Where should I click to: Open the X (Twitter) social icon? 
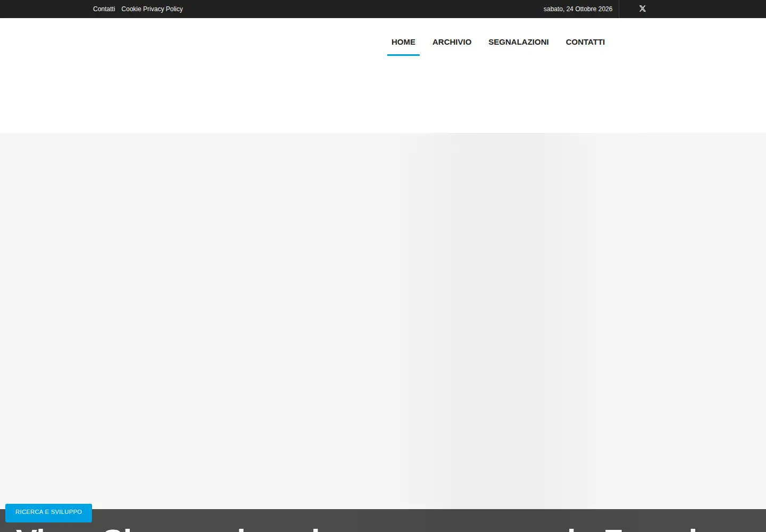642,9
